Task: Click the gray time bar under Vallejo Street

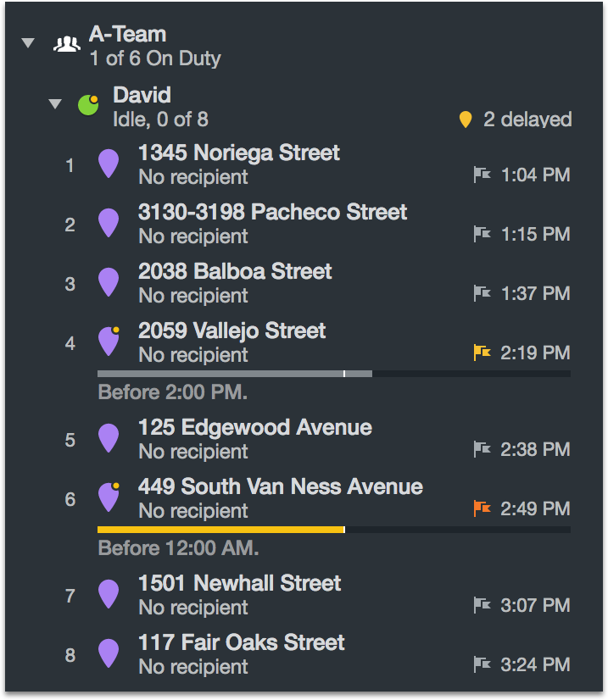Action: (235, 374)
